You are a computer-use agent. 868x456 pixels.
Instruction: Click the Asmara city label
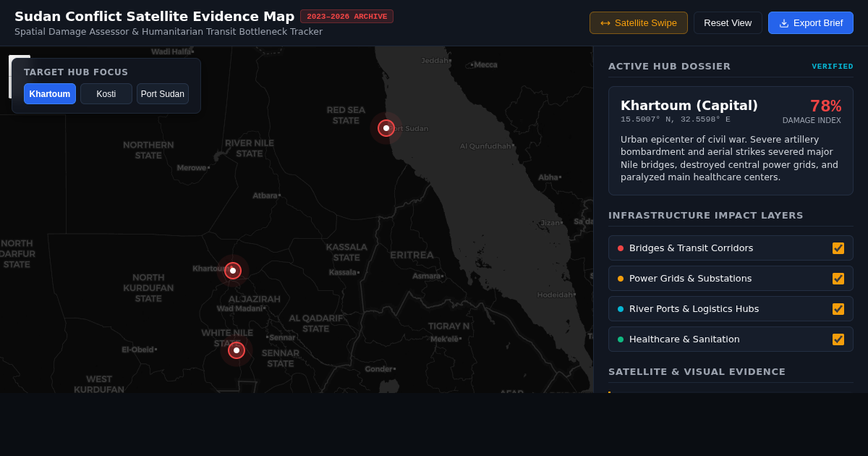tap(427, 275)
